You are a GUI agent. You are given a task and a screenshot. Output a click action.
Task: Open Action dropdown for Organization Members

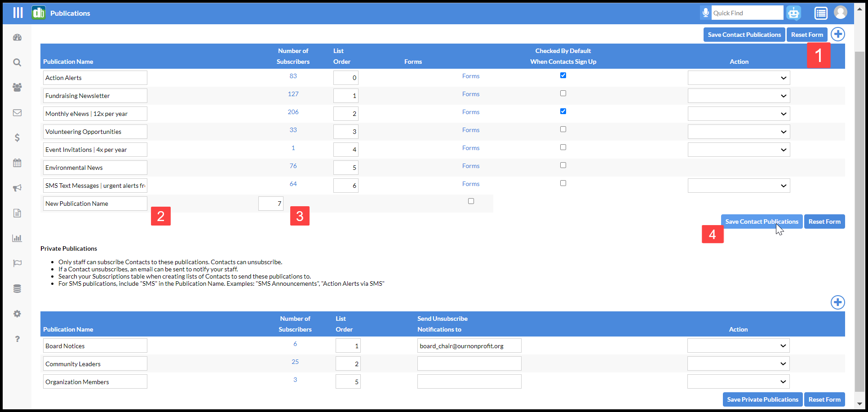739,381
